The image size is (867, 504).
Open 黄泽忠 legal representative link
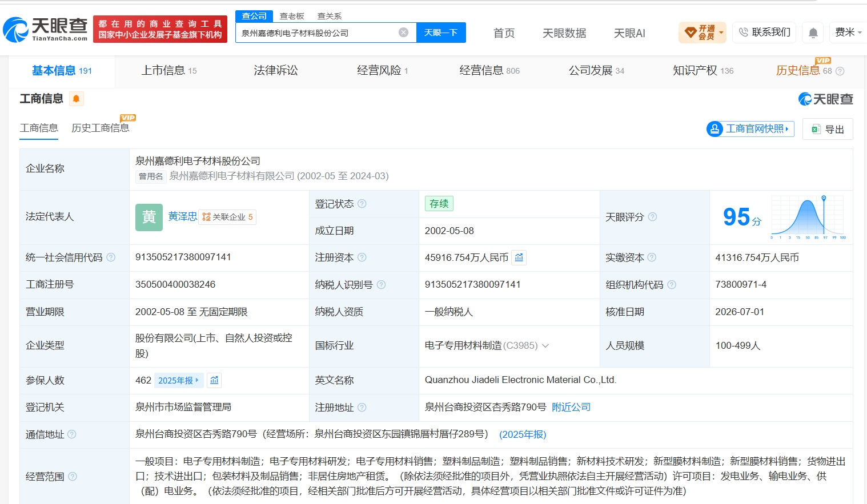[183, 217]
